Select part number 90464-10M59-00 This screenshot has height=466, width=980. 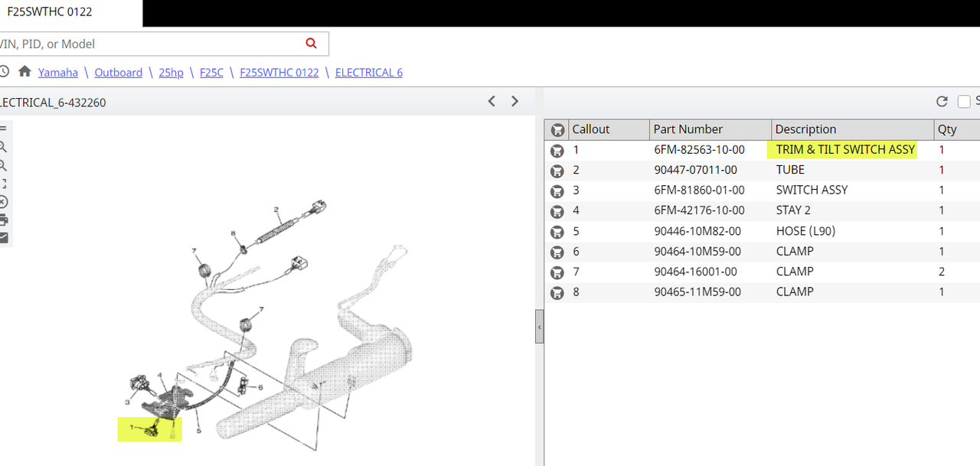pos(697,251)
